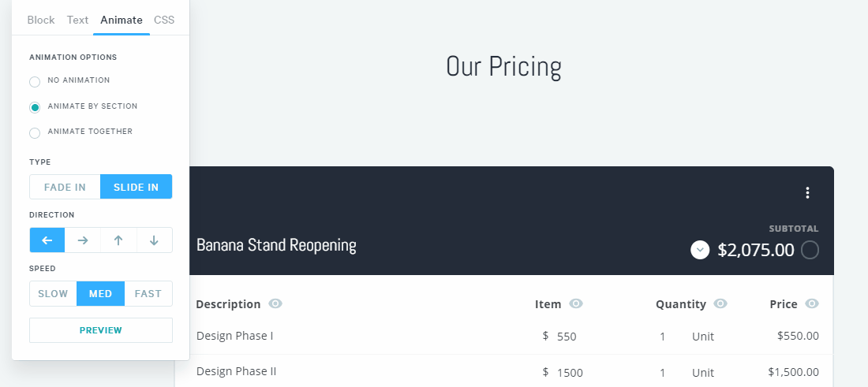
Task: Toggle Price column visibility eye
Action: click(812, 303)
